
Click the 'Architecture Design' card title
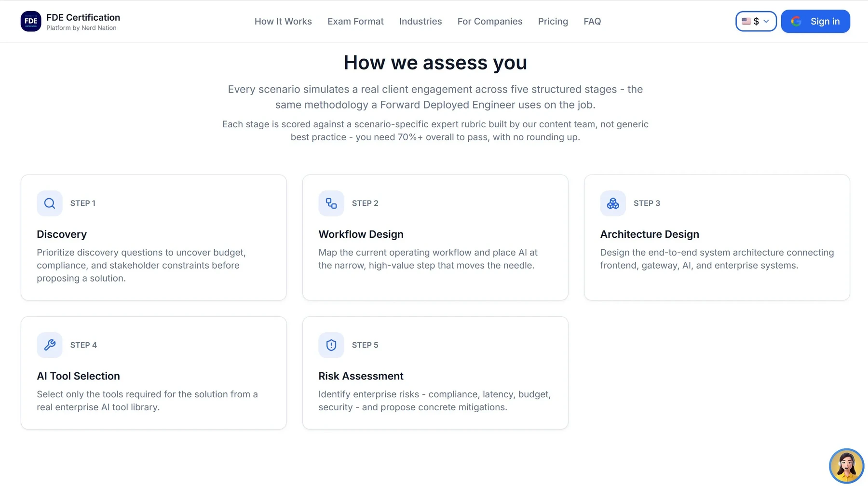click(x=650, y=234)
